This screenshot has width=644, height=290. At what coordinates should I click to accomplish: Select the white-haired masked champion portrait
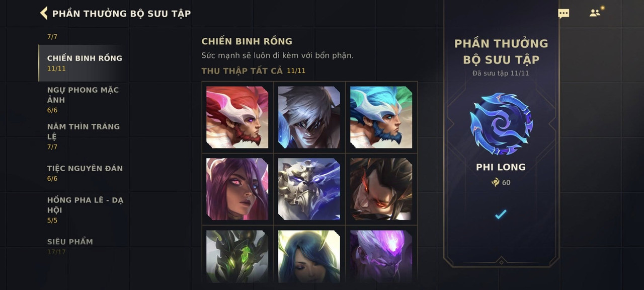(x=309, y=117)
